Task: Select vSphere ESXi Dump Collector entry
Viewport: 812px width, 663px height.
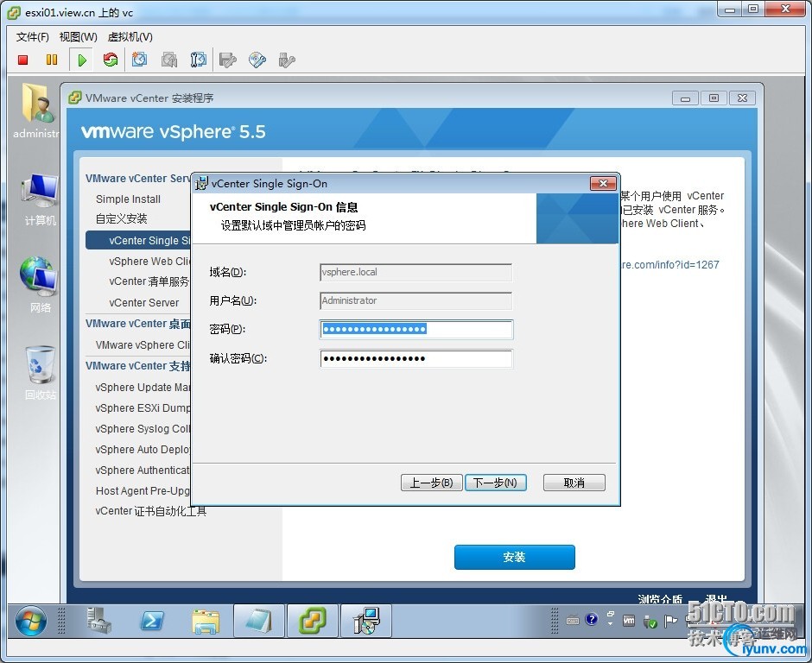Action: tap(143, 408)
